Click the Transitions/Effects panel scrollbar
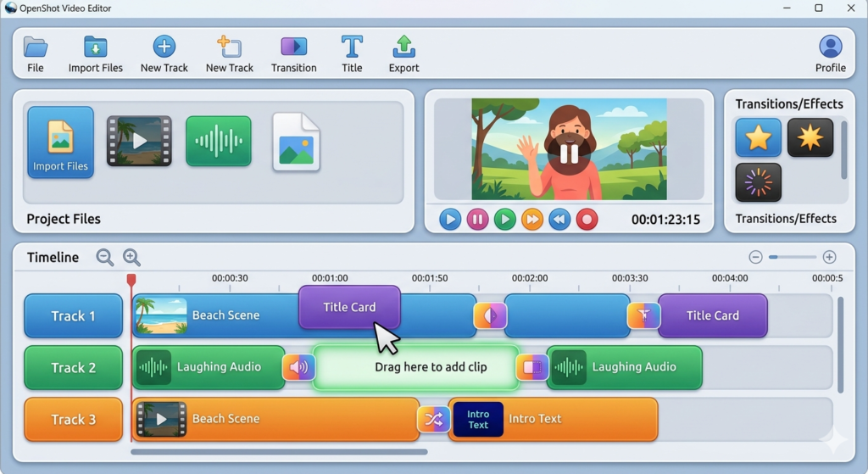Screen dimensions: 868x474 point(844,151)
